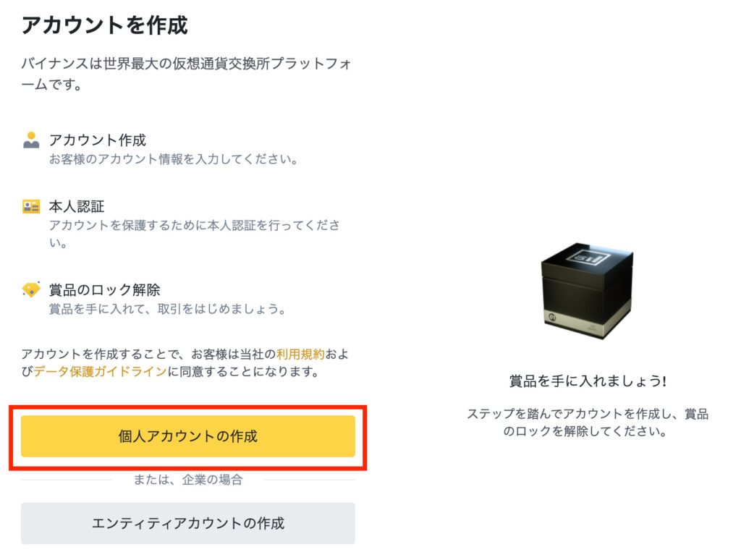Click the diamond icon beside 賞品のロック解除

31,289
